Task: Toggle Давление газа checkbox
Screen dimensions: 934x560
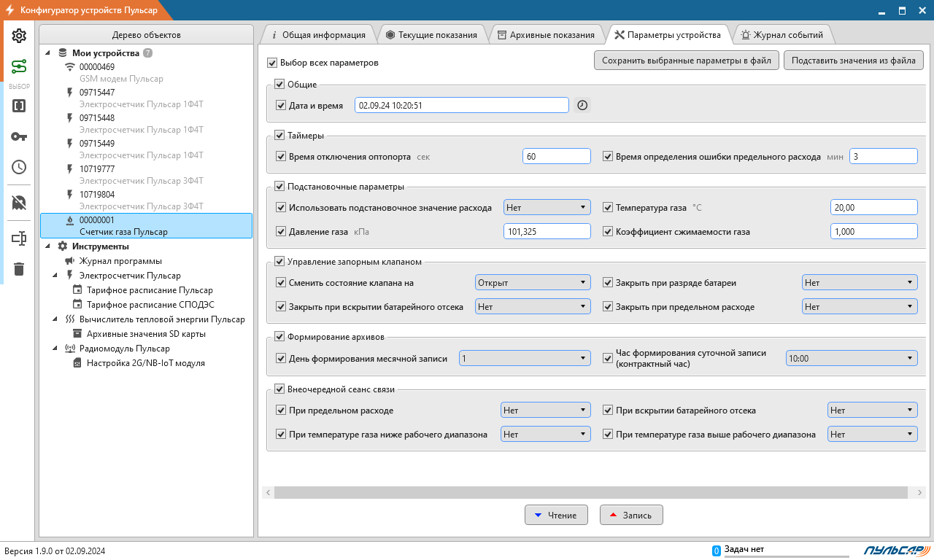Action: [281, 231]
